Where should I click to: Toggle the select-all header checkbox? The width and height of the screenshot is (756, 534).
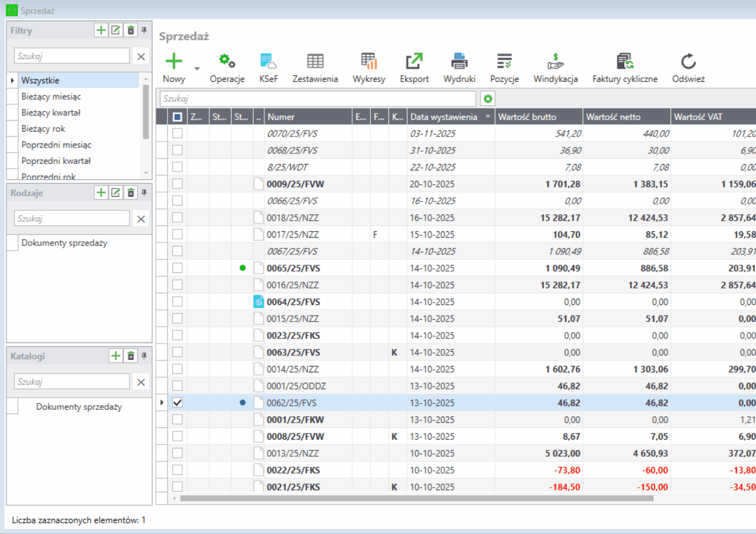[x=177, y=117]
